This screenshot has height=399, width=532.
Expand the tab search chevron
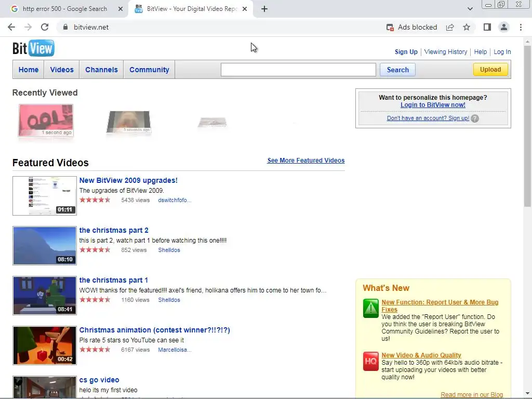click(470, 9)
